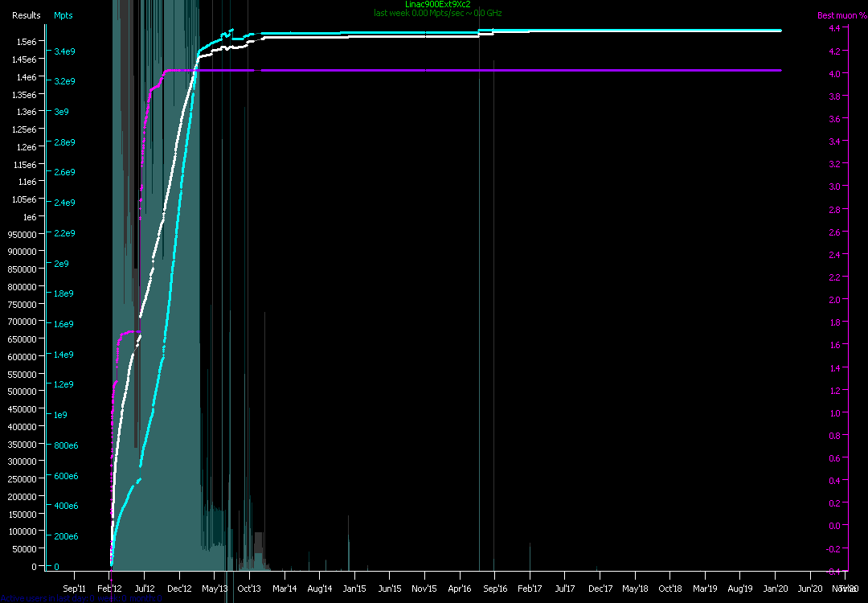Click the magenta 2.0 muon percent label
868x603 pixels.
point(835,299)
